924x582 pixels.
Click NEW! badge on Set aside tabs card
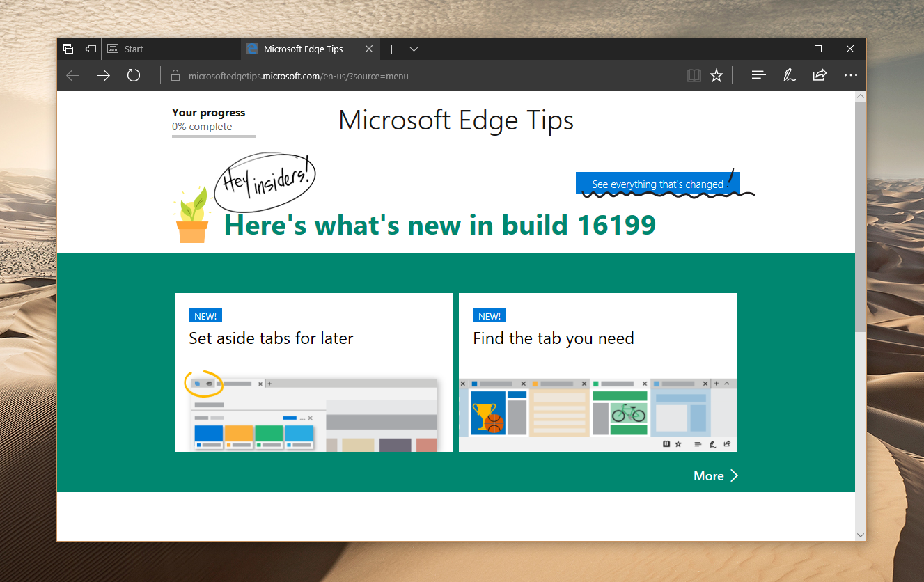click(205, 316)
